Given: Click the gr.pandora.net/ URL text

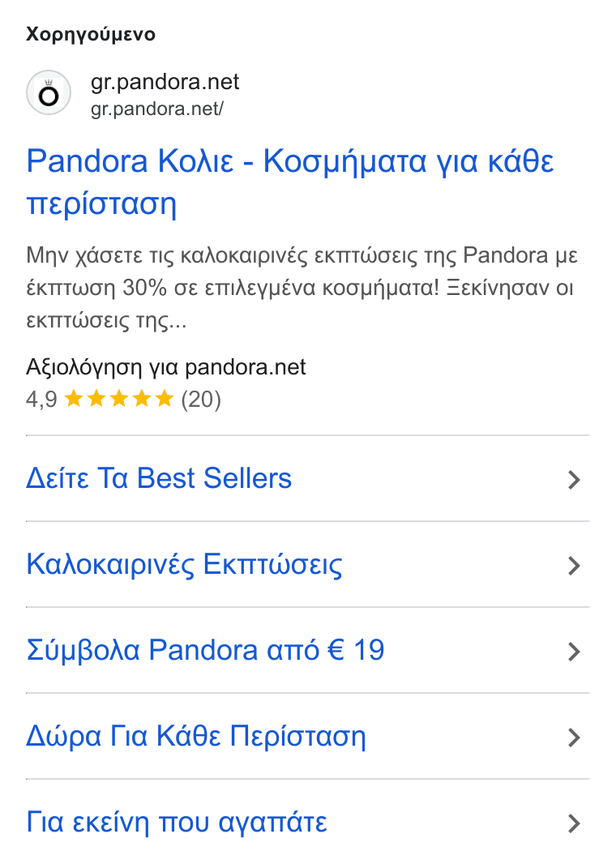Looking at the screenshot, I should click(x=157, y=109).
